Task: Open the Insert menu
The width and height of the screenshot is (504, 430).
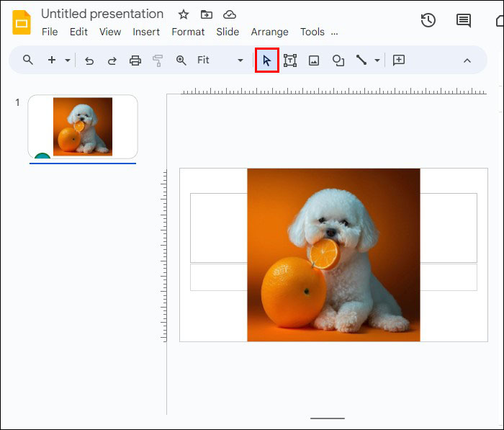Action: tap(146, 32)
